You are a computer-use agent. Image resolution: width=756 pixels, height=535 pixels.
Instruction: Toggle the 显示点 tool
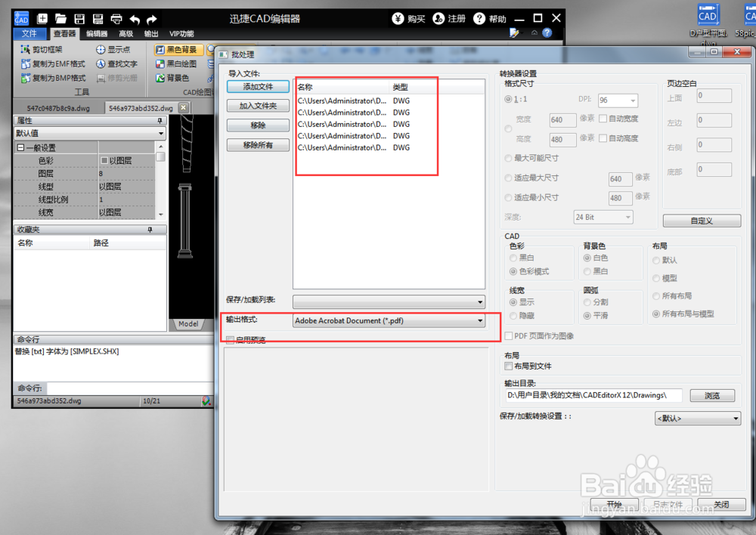tap(113, 50)
